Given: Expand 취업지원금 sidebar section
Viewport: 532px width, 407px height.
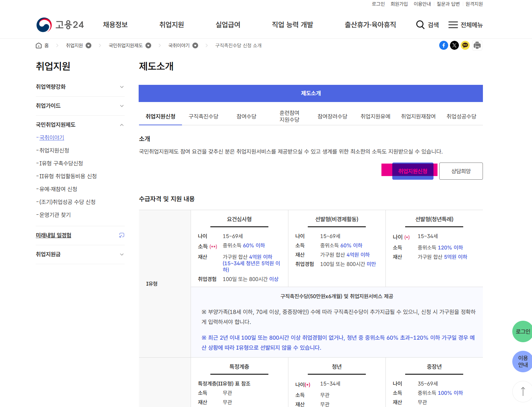Looking at the screenshot, I should point(80,255).
